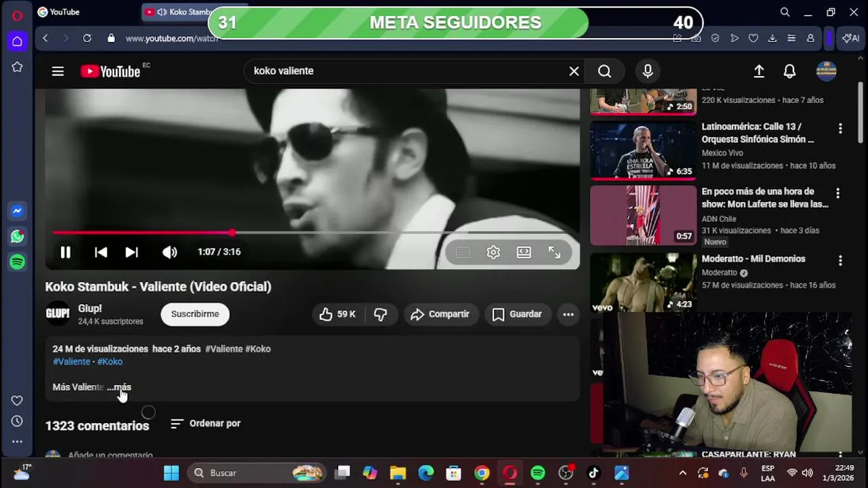This screenshot has height=488, width=868.
Task: Open YouTube notifications bell
Action: coord(789,71)
